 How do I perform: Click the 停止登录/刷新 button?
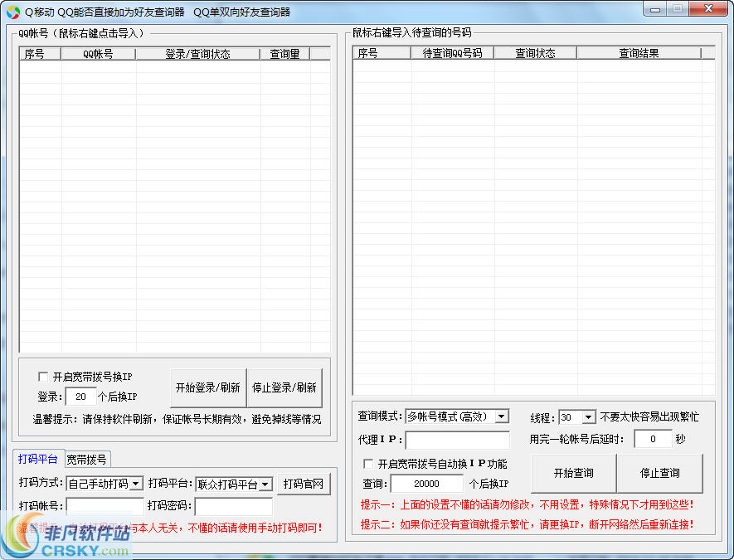(284, 387)
